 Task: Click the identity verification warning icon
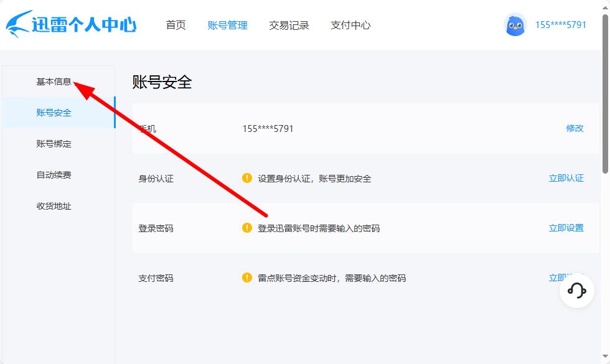pyautogui.click(x=247, y=178)
